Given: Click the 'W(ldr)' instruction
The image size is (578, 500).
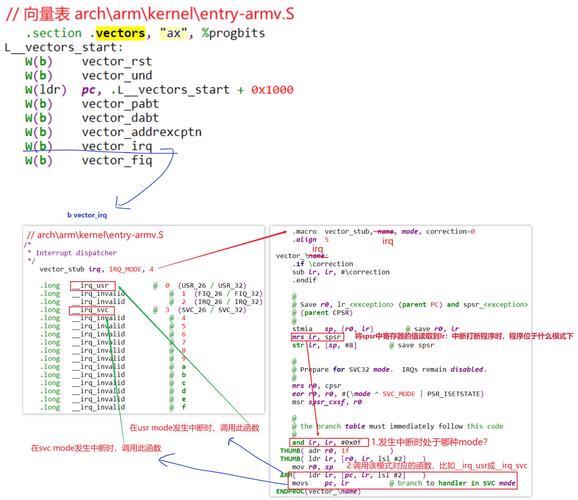Looking at the screenshot, I should click(46, 90).
